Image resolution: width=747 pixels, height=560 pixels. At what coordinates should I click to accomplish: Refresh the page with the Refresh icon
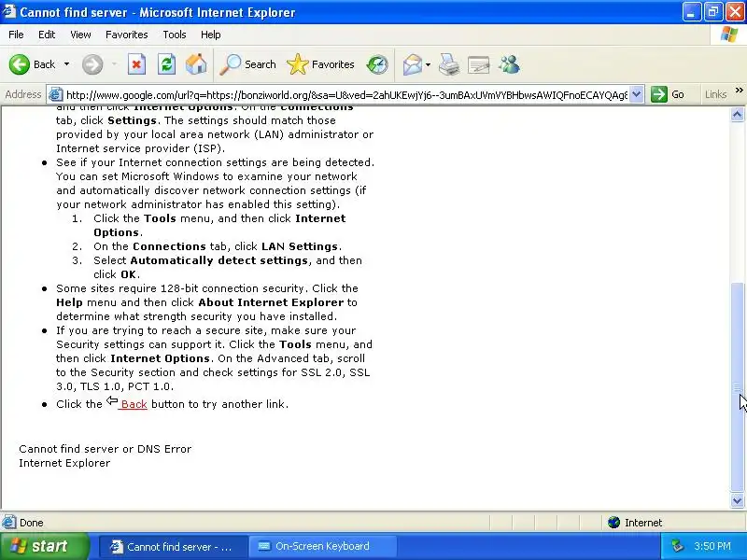click(167, 64)
